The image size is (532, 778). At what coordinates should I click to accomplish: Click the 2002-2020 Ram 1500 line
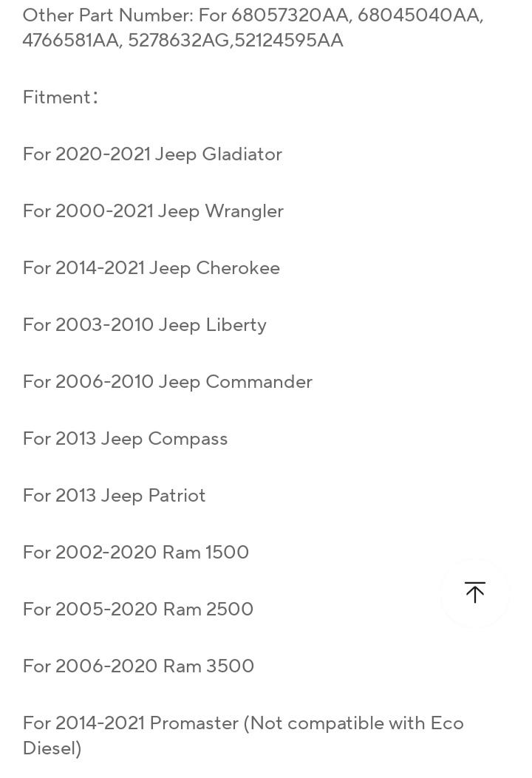click(x=136, y=552)
